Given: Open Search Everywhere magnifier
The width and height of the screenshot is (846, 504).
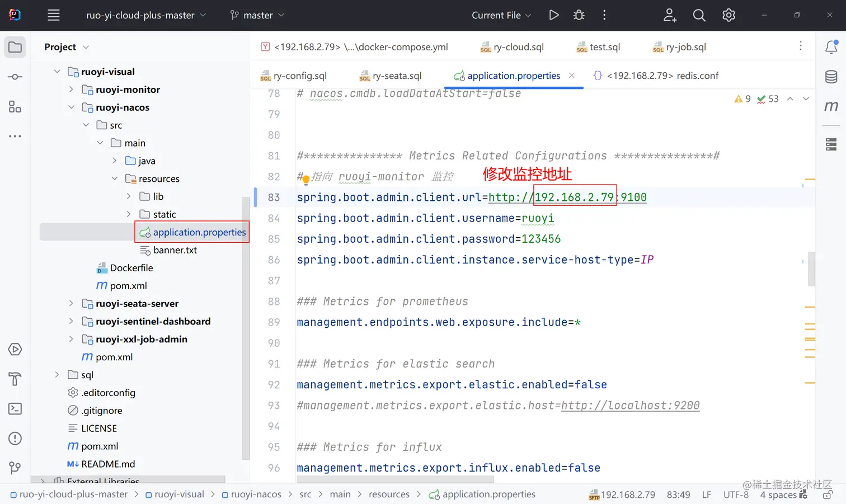Looking at the screenshot, I should click(x=699, y=15).
